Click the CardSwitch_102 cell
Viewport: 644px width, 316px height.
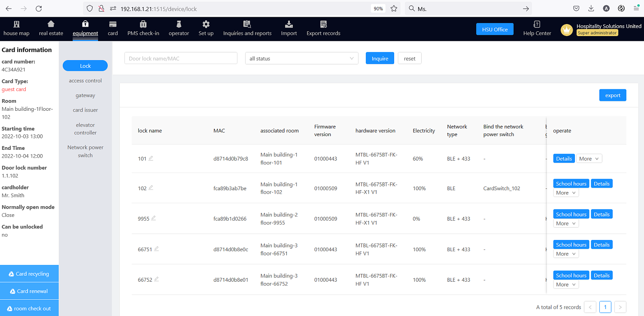pos(501,188)
